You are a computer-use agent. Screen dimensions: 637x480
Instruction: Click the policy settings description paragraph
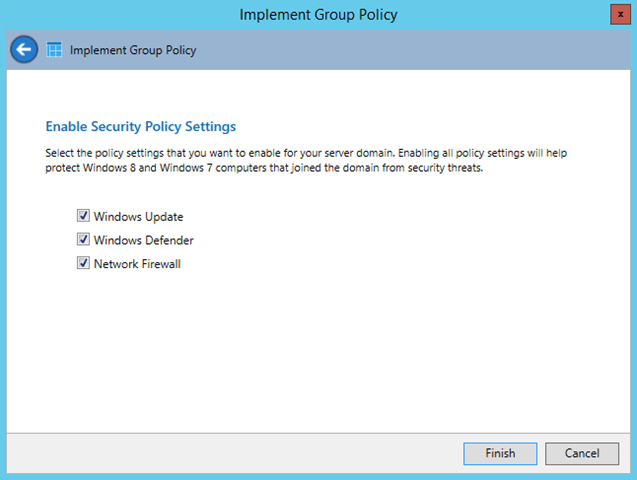tap(306, 160)
